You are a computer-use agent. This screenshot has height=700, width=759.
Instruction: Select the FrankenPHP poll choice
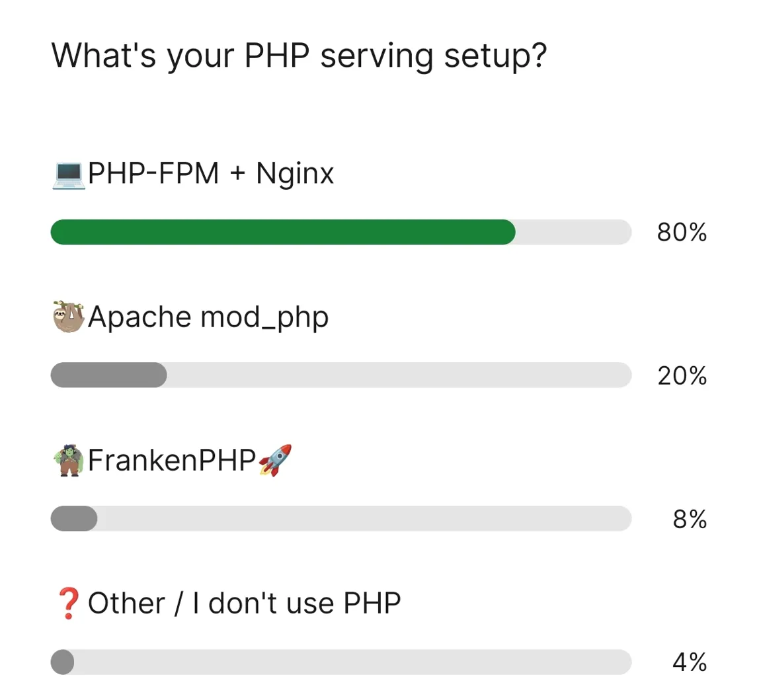(x=179, y=459)
